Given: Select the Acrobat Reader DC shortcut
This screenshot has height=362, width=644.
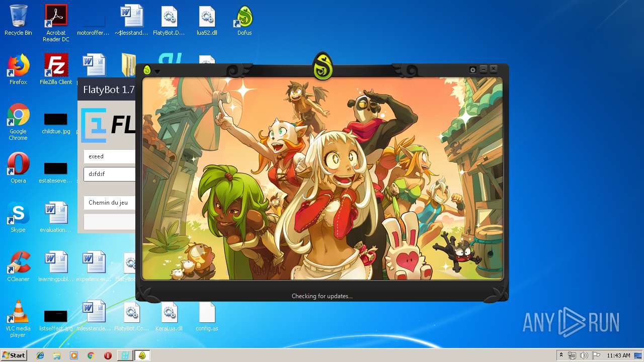Looking at the screenshot, I should pyautogui.click(x=56, y=23).
